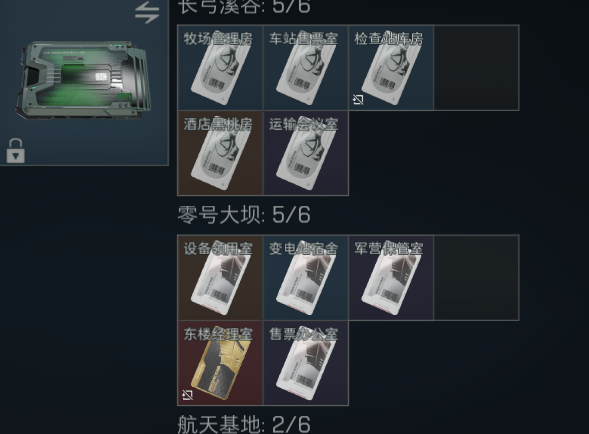589x434 pixels.
Task: Select the 酒店黑桃房 keycard
Action: point(220,153)
